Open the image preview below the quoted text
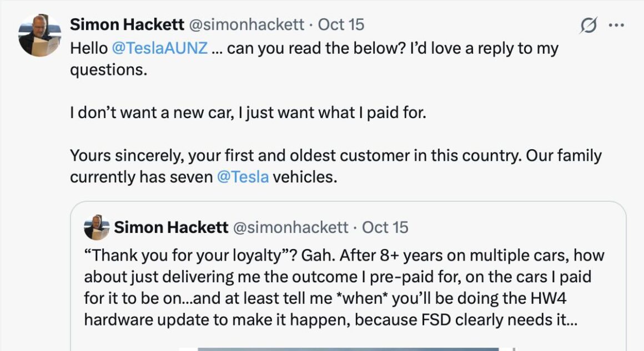Image resolution: width=644 pixels, height=351 pixels. pyautogui.click(x=348, y=348)
